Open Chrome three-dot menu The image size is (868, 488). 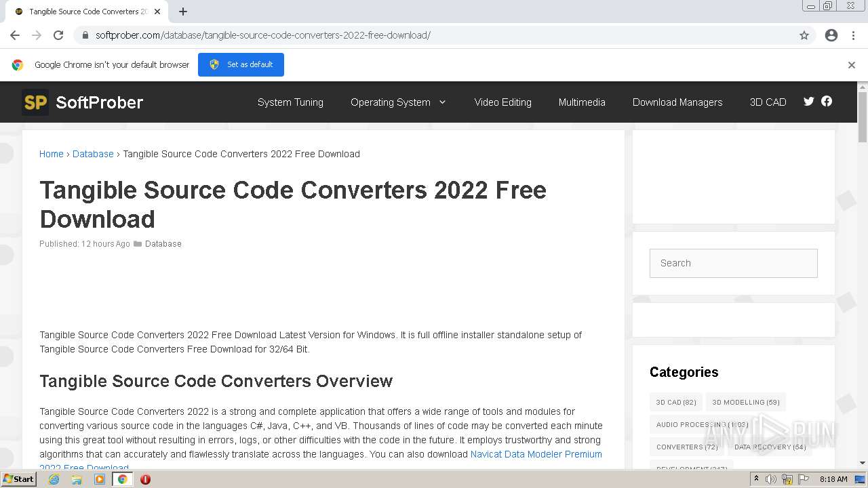(853, 35)
